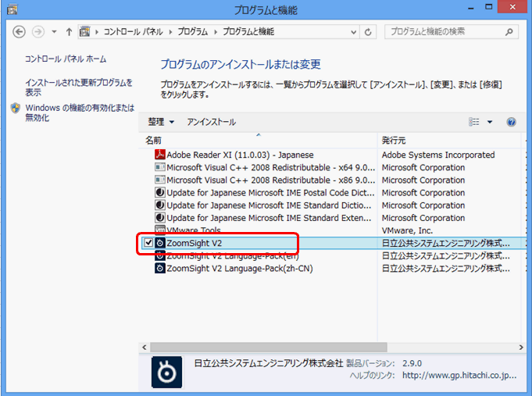Click icon of Visual C++ 2008 x86 entry

[160, 180]
